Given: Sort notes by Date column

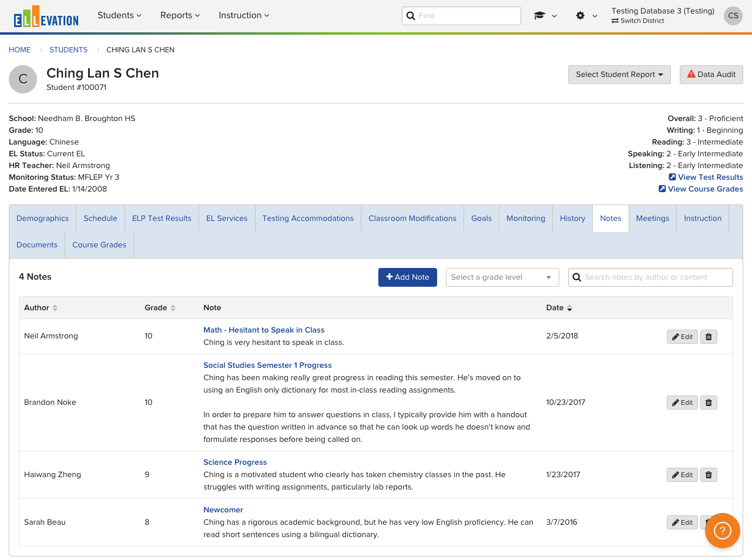Looking at the screenshot, I should tap(559, 308).
